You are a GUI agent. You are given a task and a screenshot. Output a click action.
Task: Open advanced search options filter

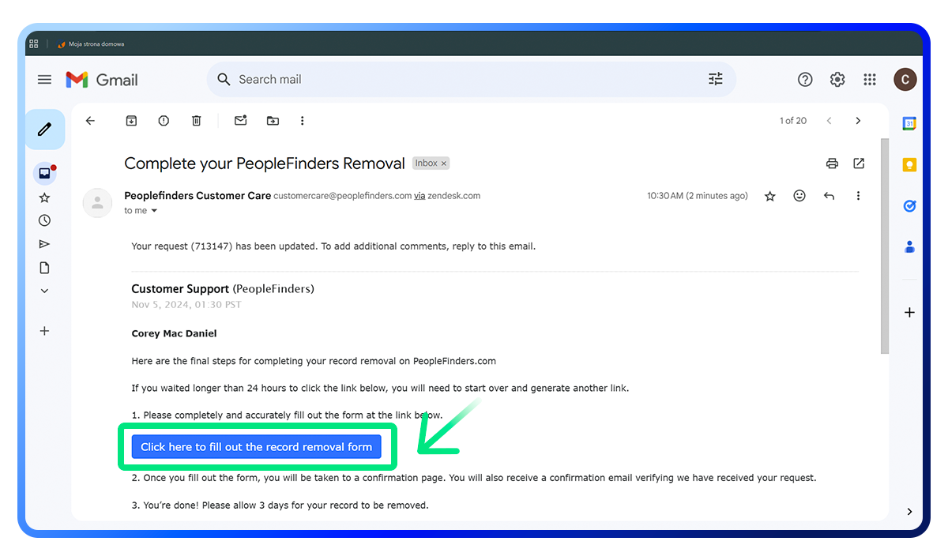coord(715,79)
